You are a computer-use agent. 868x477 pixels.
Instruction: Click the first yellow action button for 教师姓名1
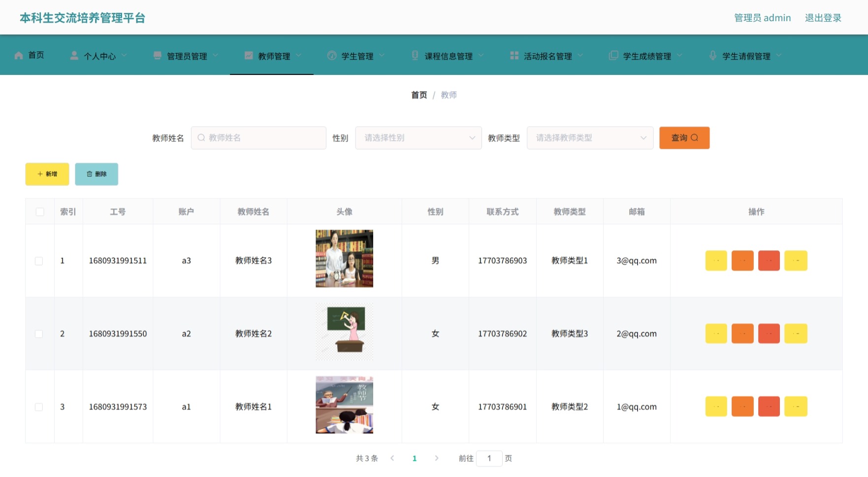[x=716, y=407]
